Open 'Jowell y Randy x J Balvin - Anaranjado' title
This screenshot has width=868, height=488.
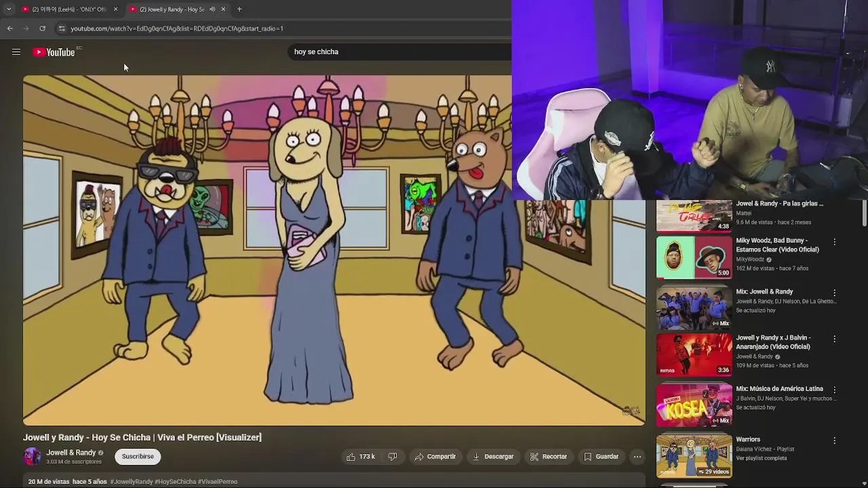point(773,342)
